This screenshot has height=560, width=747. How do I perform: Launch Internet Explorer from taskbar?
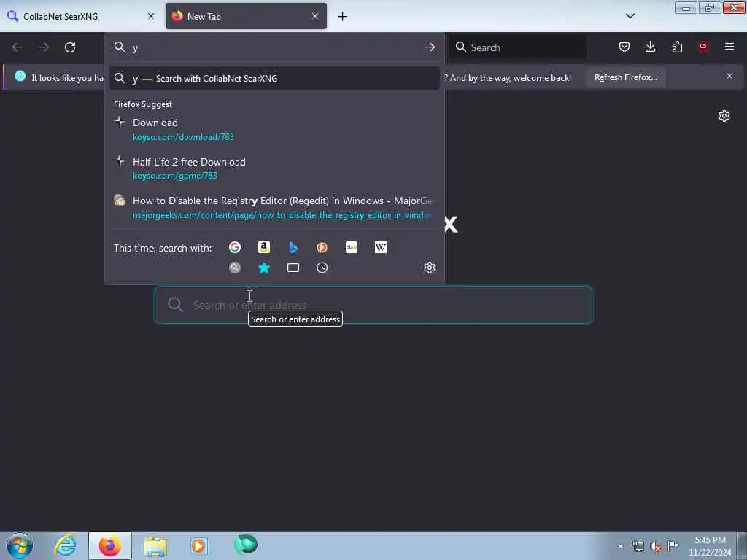[x=65, y=545]
